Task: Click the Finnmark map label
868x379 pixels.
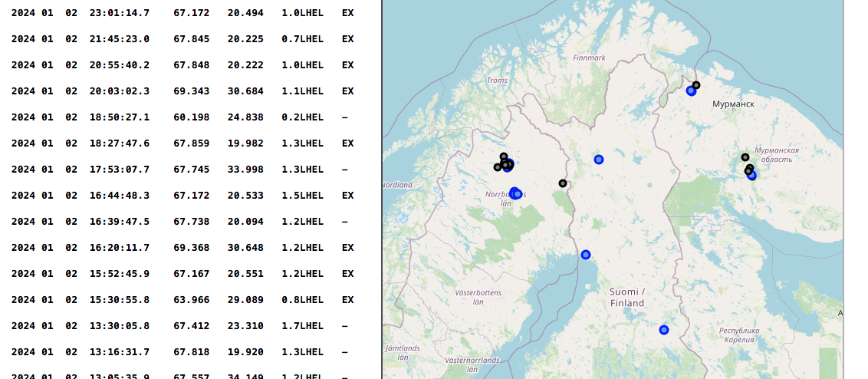Action: pos(590,58)
